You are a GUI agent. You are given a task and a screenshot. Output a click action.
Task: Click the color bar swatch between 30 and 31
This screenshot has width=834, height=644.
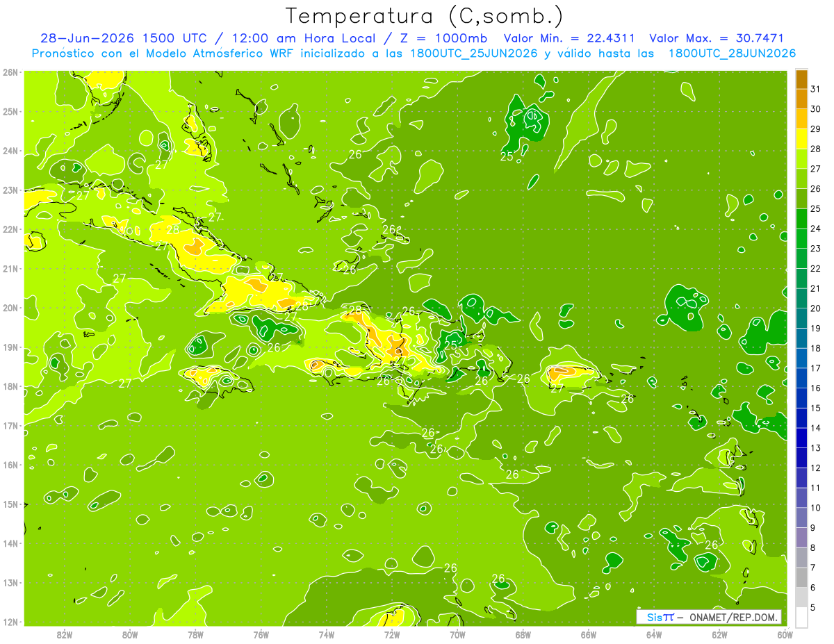click(801, 99)
